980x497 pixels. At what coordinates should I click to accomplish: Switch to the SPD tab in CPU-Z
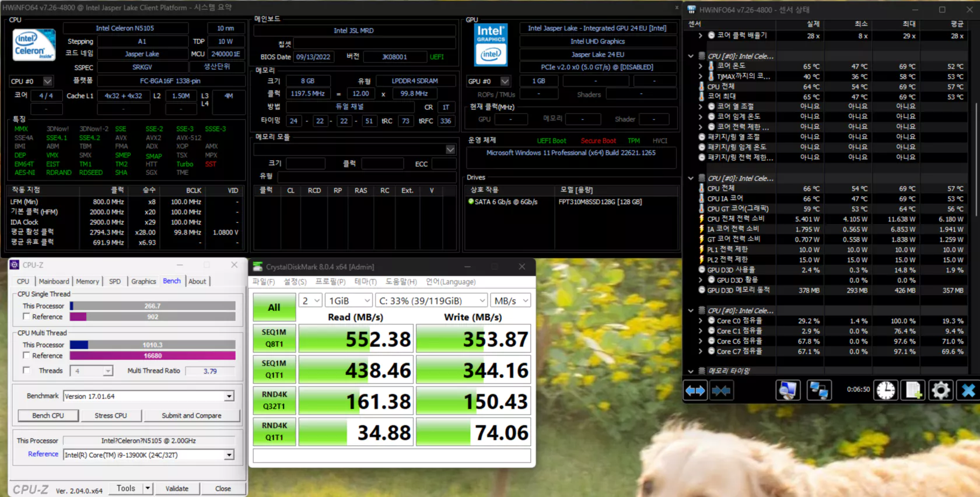point(115,281)
